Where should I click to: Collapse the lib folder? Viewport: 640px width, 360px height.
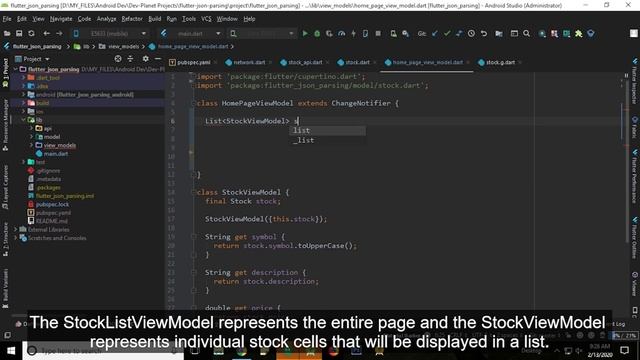coord(23,120)
